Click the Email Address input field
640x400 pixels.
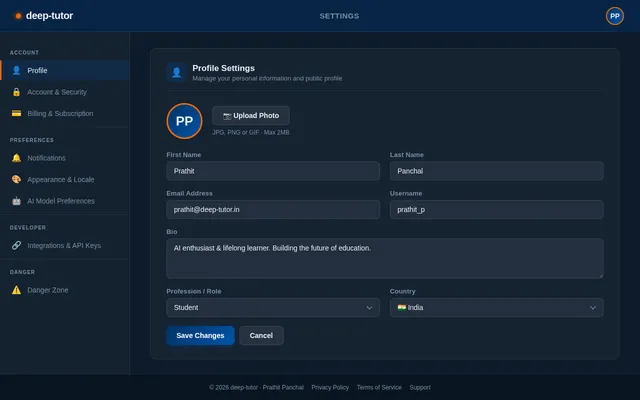pos(273,210)
